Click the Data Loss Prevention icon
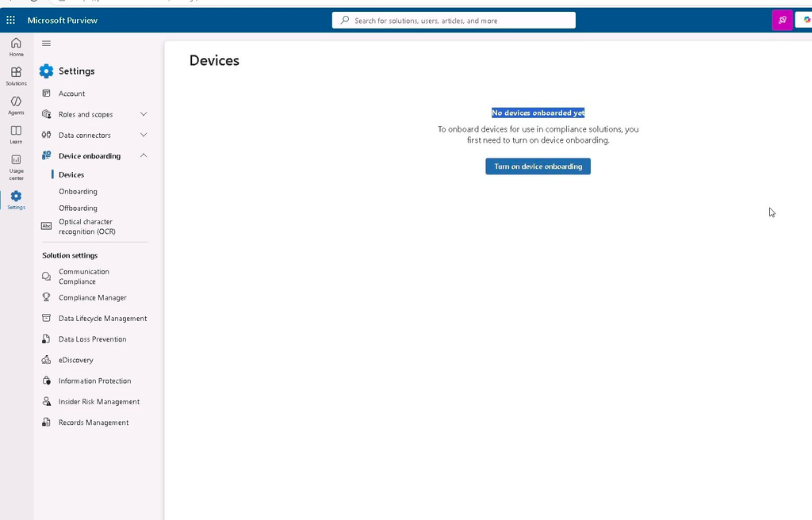This screenshot has width=812, height=520. point(46,339)
